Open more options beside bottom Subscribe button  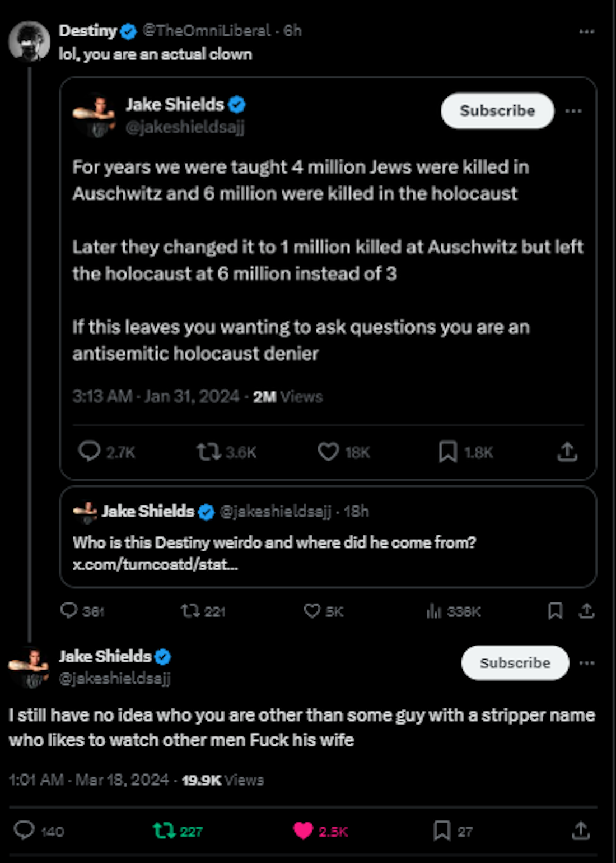click(586, 663)
